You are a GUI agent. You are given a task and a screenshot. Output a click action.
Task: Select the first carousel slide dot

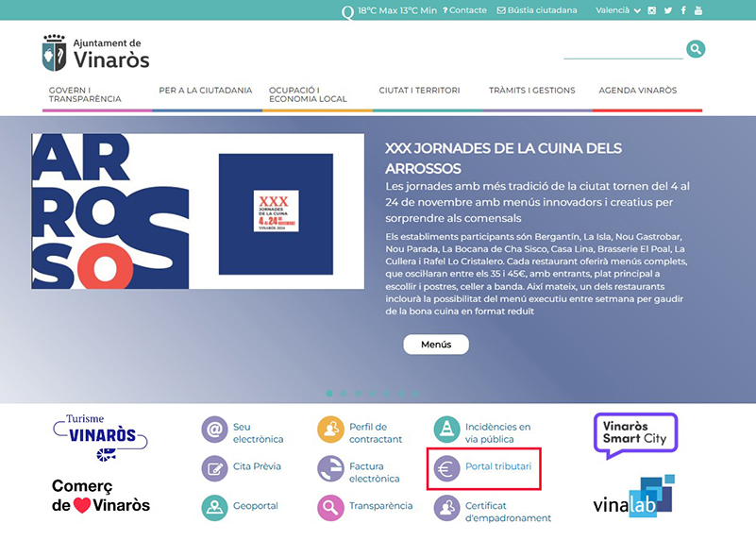(329, 394)
